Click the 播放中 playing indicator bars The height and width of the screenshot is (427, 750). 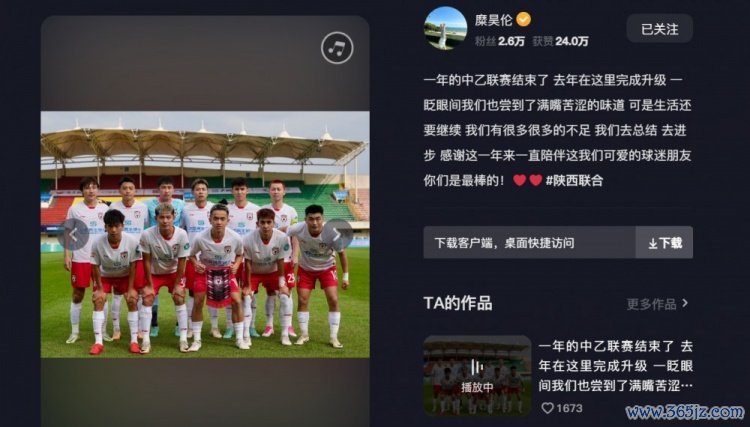[x=477, y=367]
